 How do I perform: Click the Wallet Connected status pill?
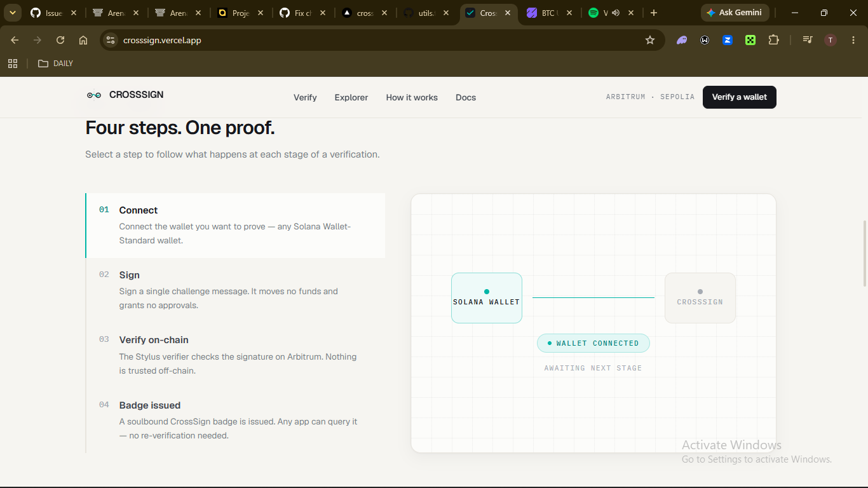coord(593,343)
